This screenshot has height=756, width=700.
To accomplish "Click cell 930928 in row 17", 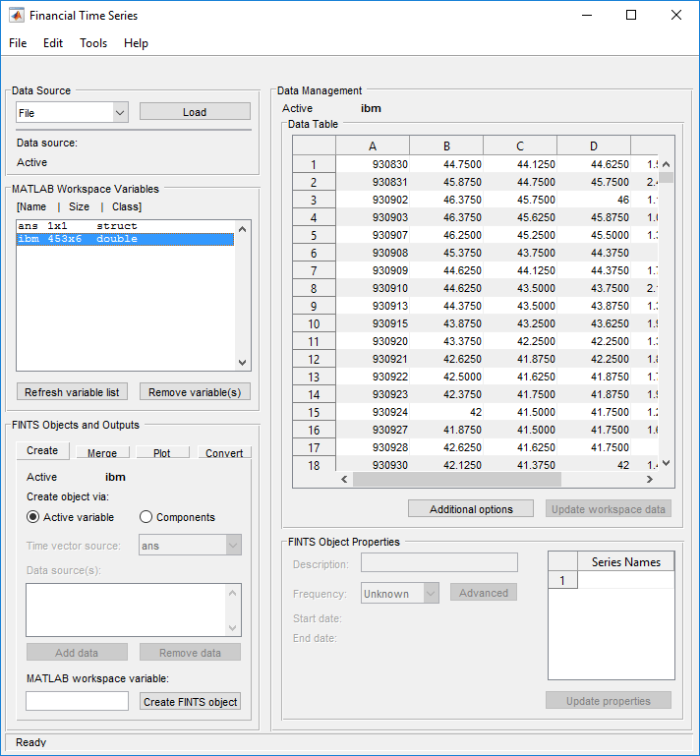I will point(373,448).
